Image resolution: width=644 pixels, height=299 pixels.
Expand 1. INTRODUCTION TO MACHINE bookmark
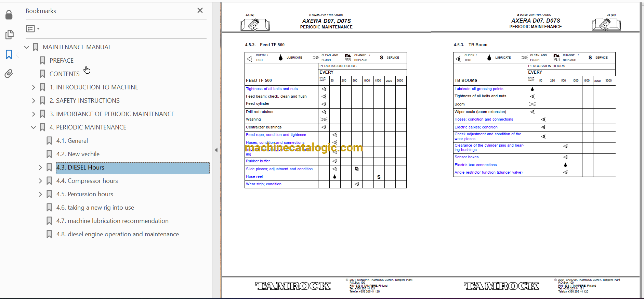[x=34, y=87]
